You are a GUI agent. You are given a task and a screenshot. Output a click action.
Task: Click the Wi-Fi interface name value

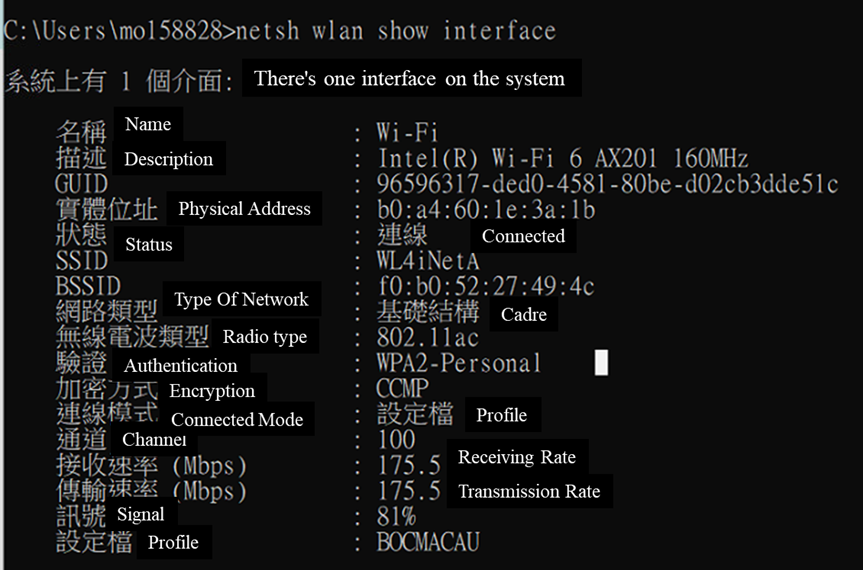click(407, 133)
